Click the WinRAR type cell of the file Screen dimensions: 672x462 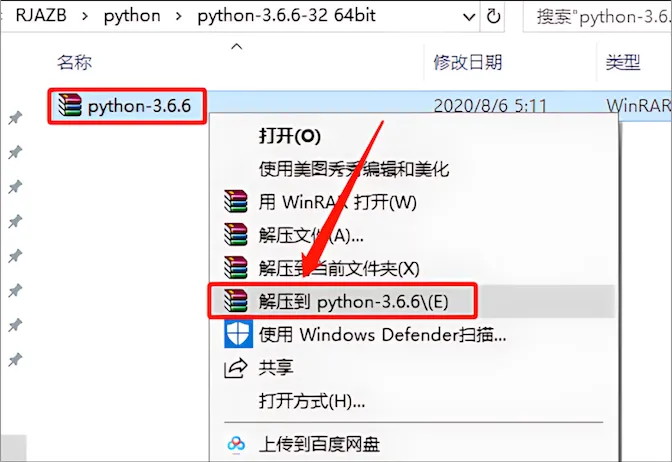pyautogui.click(x=639, y=106)
